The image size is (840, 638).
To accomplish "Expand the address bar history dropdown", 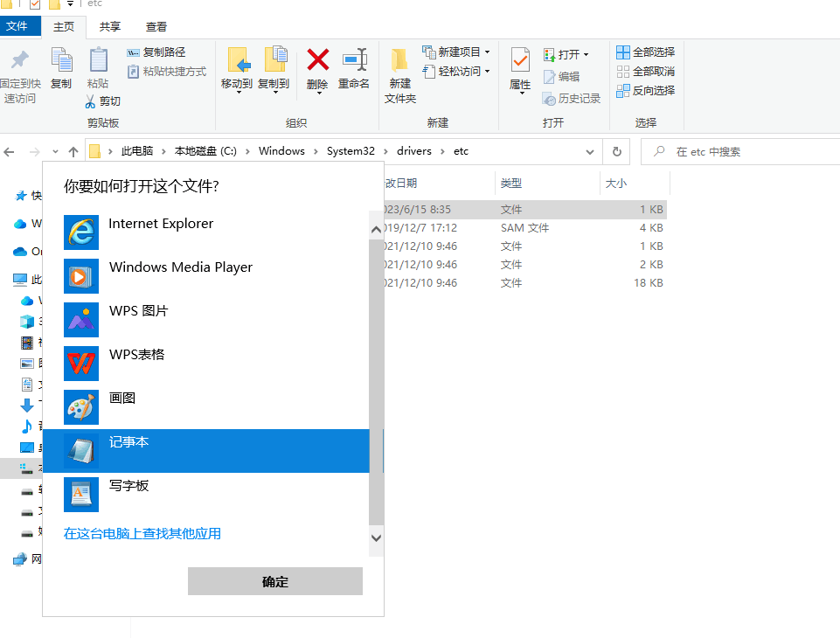I will coord(590,152).
